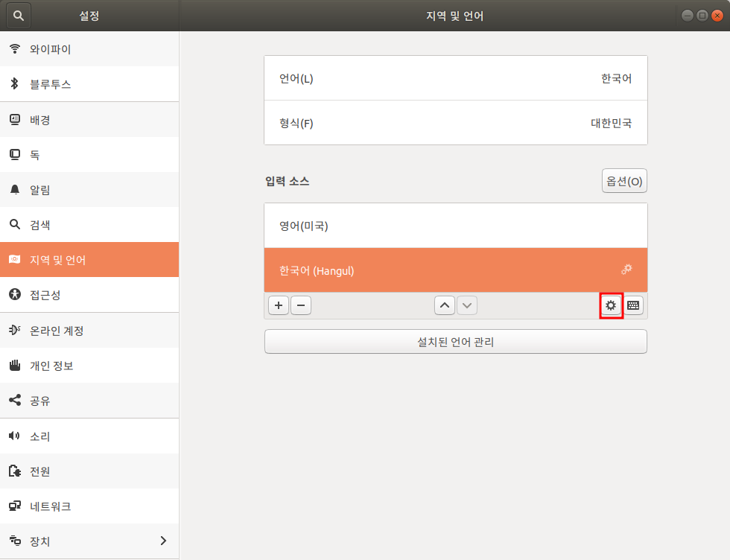The image size is (730, 560).
Task: Select the 한국어 (Hangul) input source
Action: pyautogui.click(x=456, y=270)
